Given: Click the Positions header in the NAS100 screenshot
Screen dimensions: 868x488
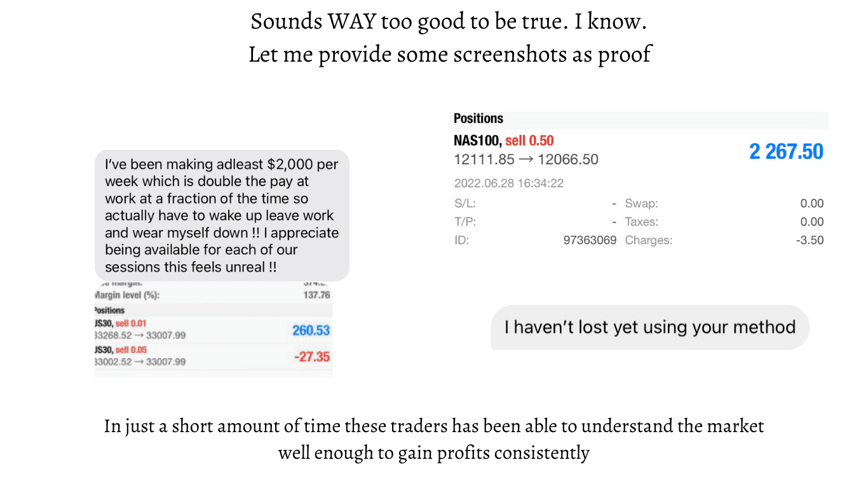Looking at the screenshot, I should pos(478,118).
